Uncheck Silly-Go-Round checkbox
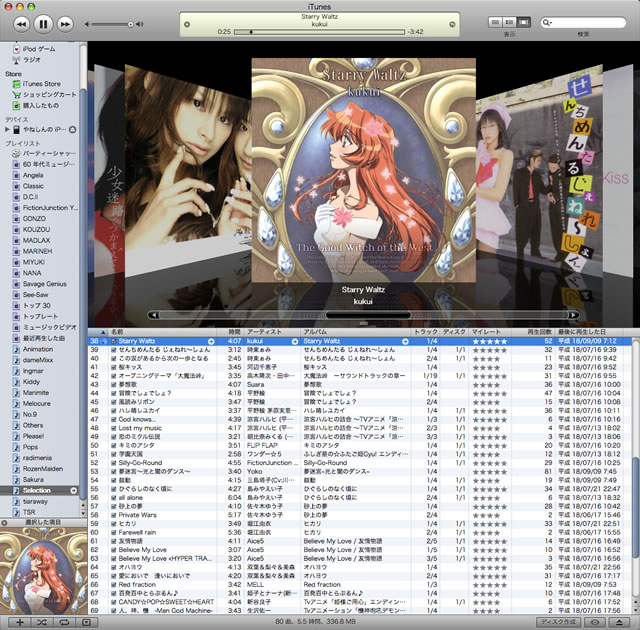The height and width of the screenshot is (630, 640). (114, 463)
